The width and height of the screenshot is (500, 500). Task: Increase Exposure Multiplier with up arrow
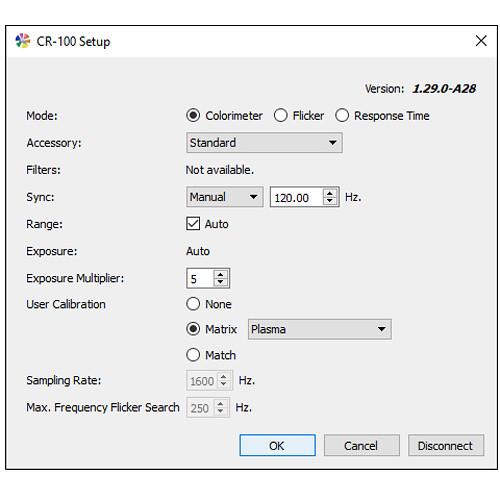coord(220,274)
